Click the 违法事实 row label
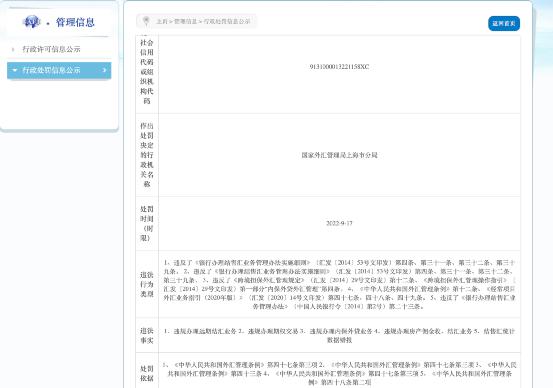The height and width of the screenshot is (388, 553). [147, 335]
